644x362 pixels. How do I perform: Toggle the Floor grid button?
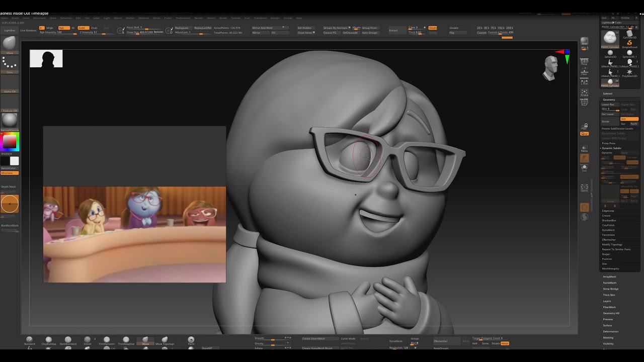[x=584, y=71]
